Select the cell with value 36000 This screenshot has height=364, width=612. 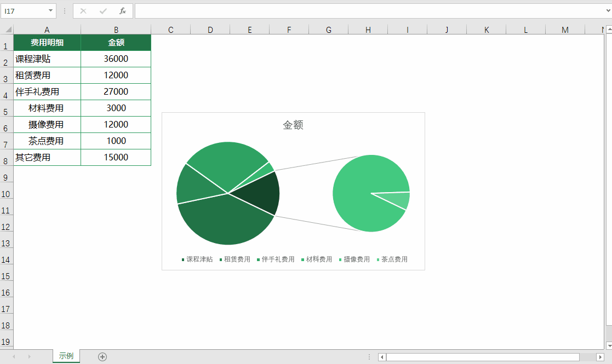click(x=116, y=59)
